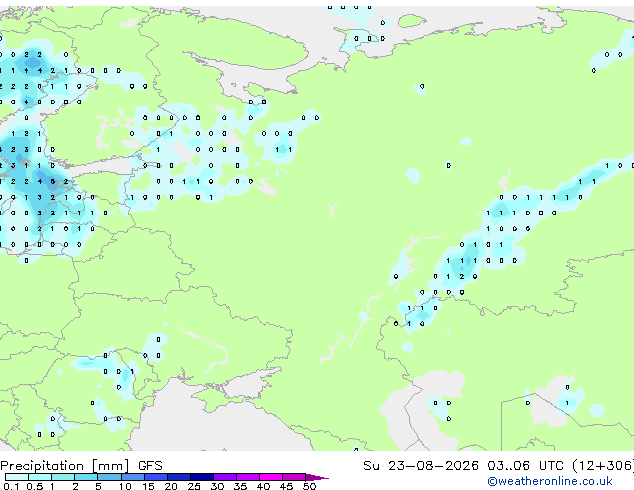Open the weatheronline.co.uk link
Viewport: 634px width, 490px height.
pos(550,481)
